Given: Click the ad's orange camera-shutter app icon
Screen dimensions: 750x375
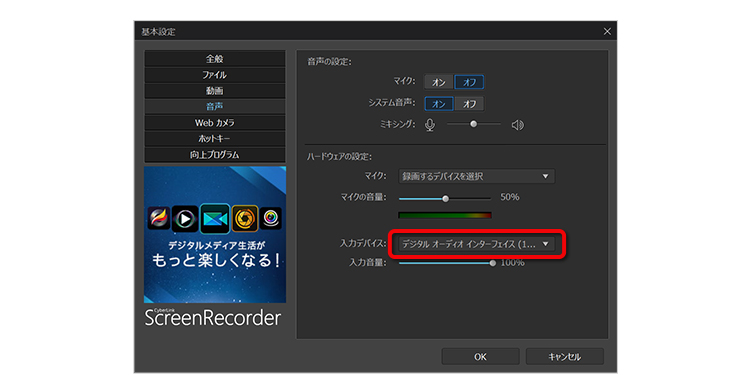Looking at the screenshot, I should pyautogui.click(x=245, y=219).
